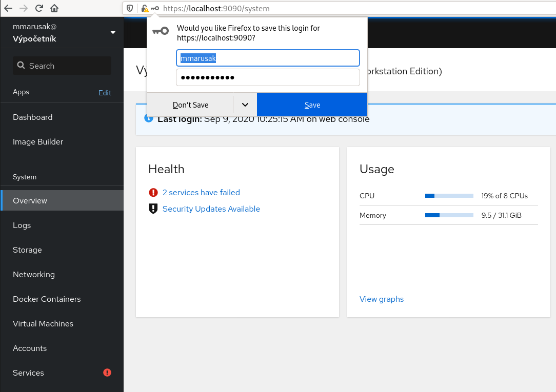The image size is (556, 392).
Task: Open Security Updates Available link
Action: [211, 209]
